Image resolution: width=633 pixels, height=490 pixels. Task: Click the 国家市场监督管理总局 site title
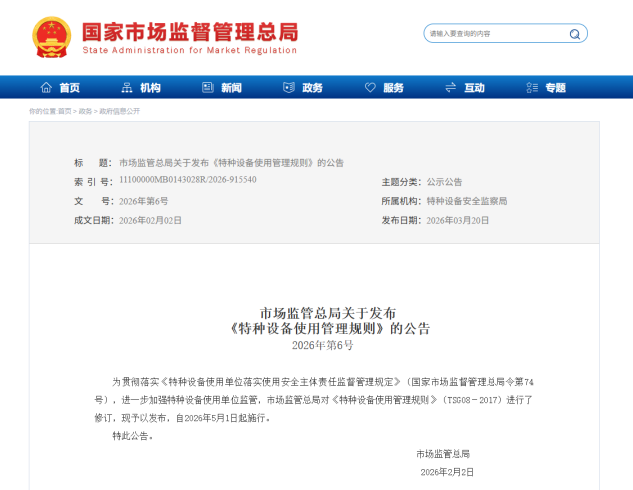click(x=190, y=32)
